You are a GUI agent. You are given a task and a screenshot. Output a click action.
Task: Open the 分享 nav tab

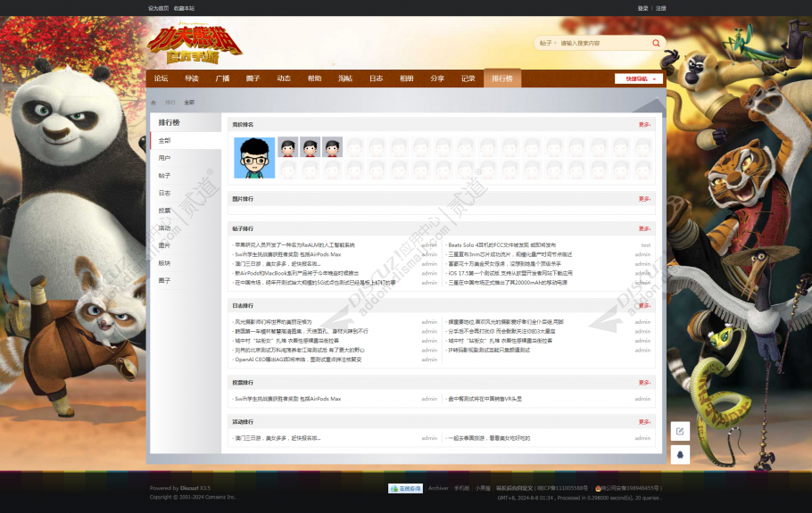click(x=437, y=79)
